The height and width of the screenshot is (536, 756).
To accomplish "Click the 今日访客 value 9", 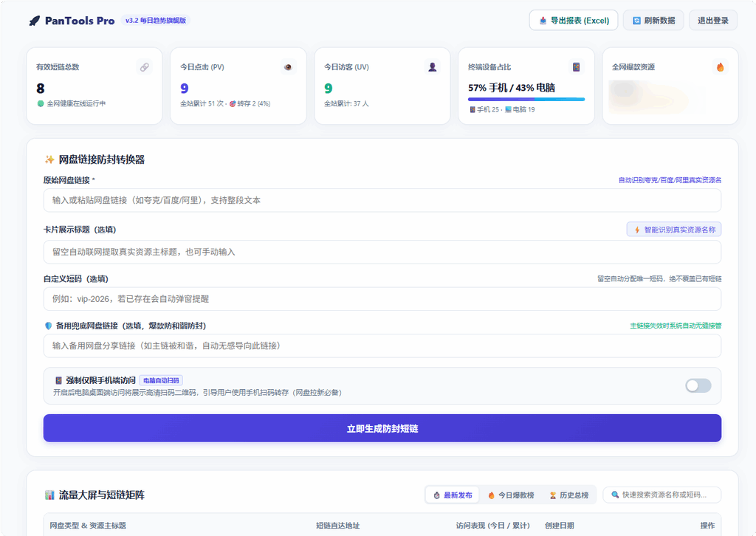I will tap(329, 88).
